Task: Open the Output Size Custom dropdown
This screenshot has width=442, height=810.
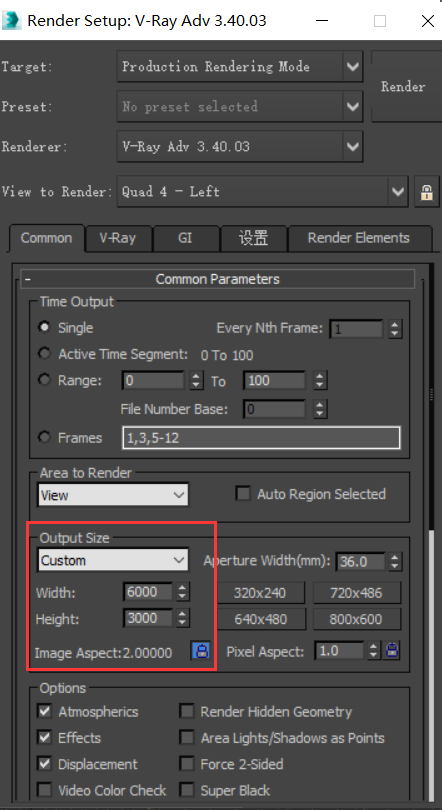Action: tap(113, 560)
